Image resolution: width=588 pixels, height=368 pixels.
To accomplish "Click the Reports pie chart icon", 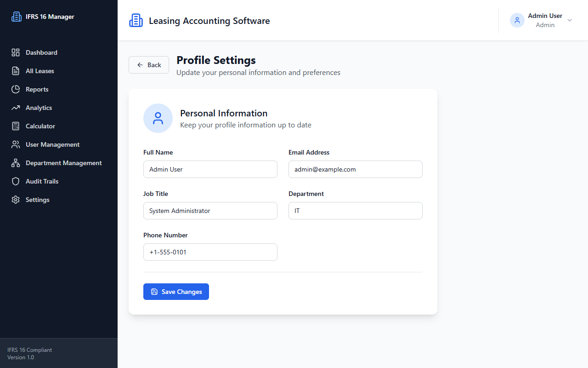I will [x=16, y=89].
